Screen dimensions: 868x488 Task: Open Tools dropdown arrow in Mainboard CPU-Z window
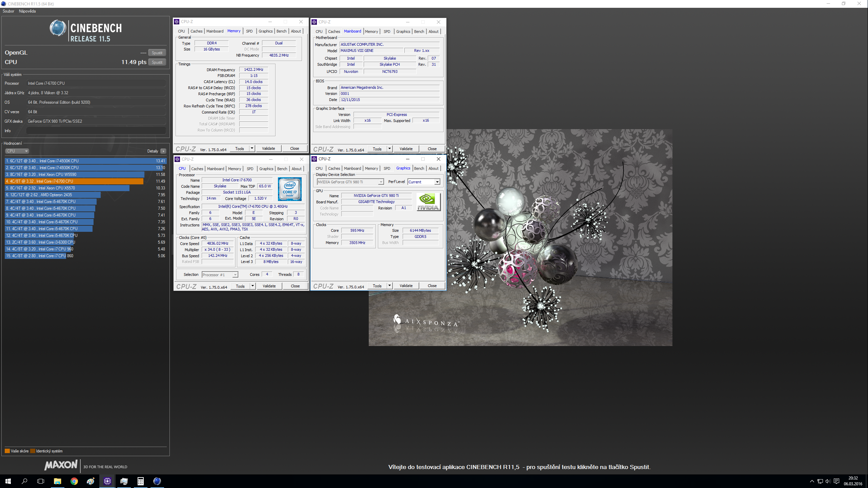click(x=389, y=149)
